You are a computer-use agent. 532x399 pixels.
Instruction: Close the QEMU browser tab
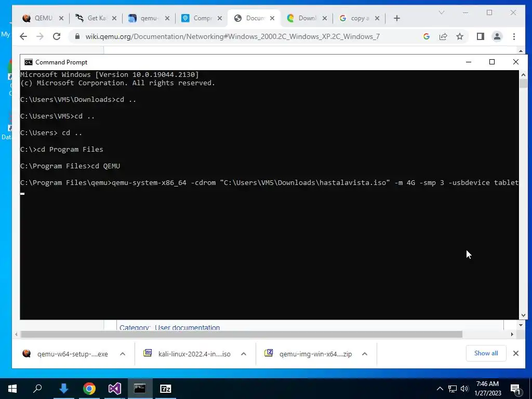61,18
